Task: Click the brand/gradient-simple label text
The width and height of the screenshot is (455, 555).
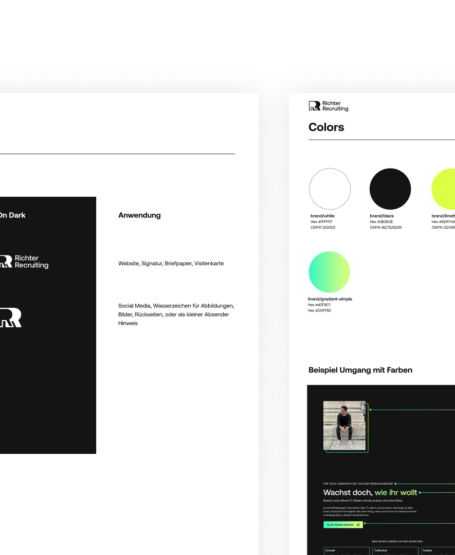Action: pyautogui.click(x=330, y=299)
